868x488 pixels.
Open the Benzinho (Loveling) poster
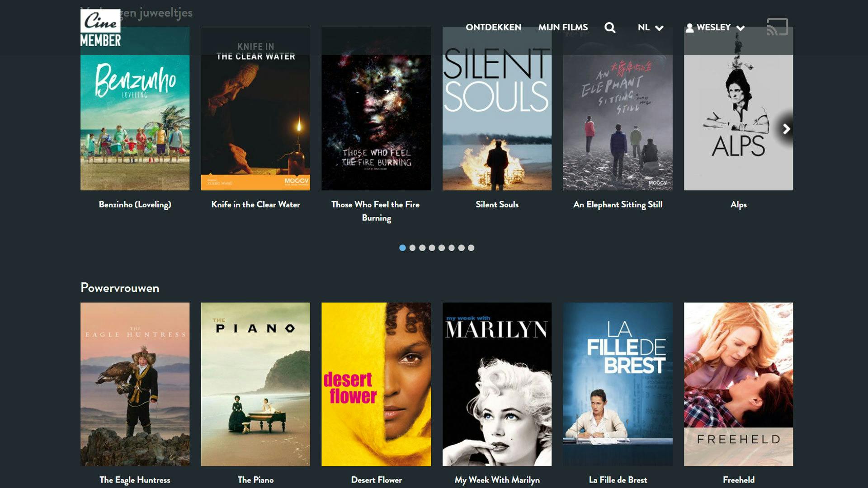(x=135, y=108)
